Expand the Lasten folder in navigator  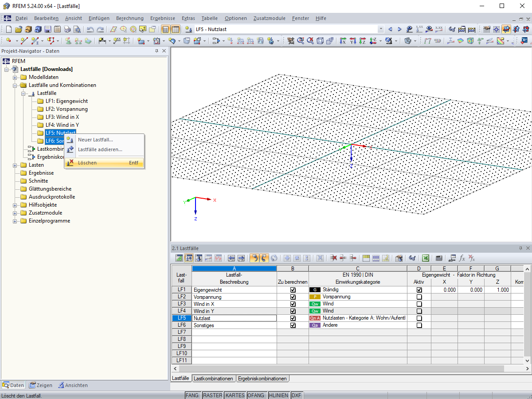tap(15, 165)
